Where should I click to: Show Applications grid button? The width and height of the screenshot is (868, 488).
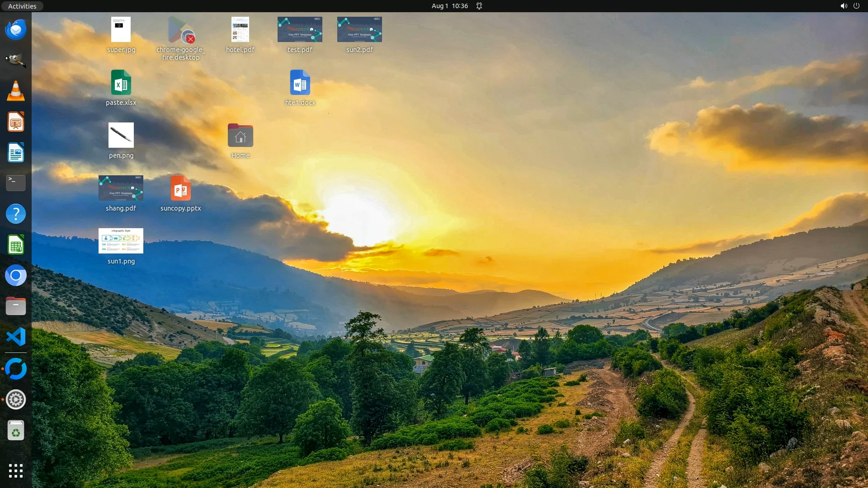coord(16,471)
